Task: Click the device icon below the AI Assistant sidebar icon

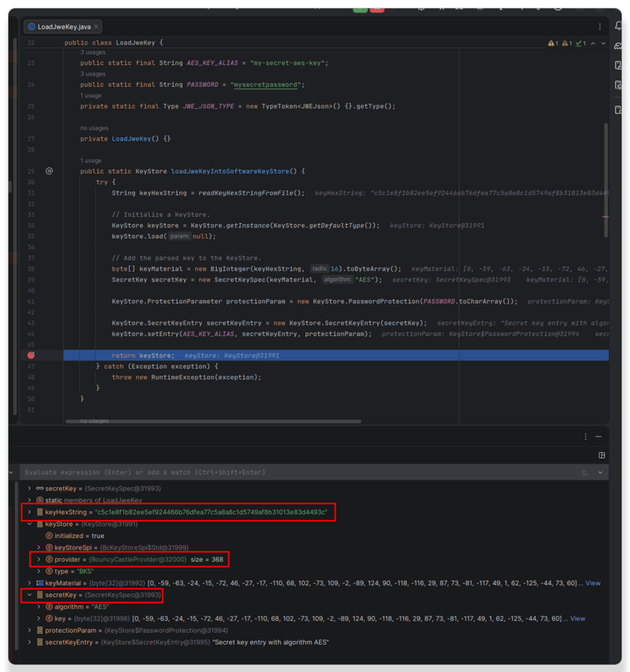Action: pyautogui.click(x=619, y=66)
